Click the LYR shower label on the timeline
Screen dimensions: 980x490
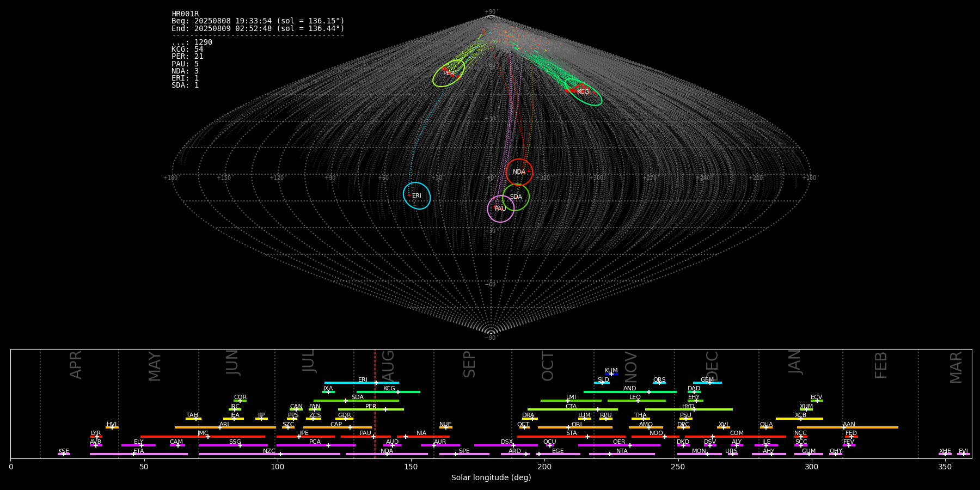96,433
